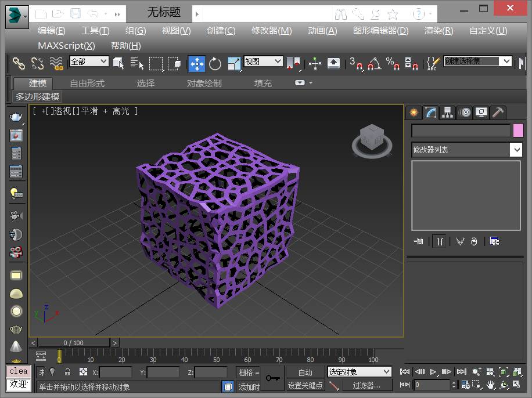
Task: Open the 视图 reference coordinate dropdown
Action: click(263, 61)
